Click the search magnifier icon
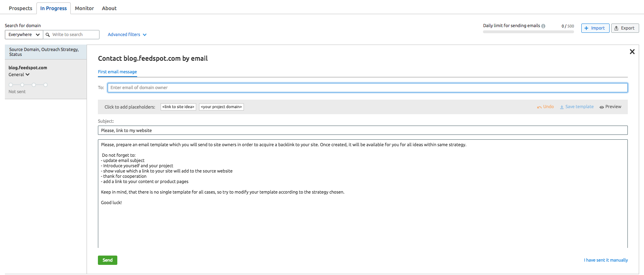The width and height of the screenshot is (644, 275). [x=48, y=35]
